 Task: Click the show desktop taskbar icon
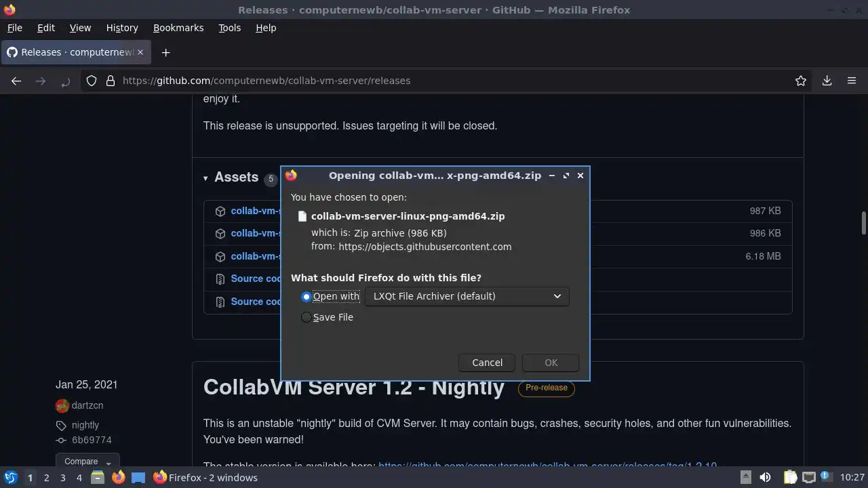pos(138,478)
